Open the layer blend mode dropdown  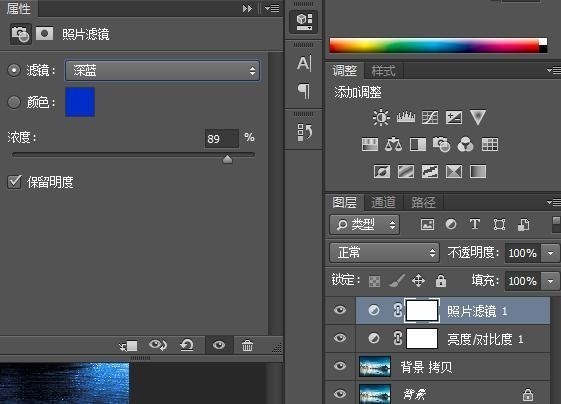(x=384, y=253)
